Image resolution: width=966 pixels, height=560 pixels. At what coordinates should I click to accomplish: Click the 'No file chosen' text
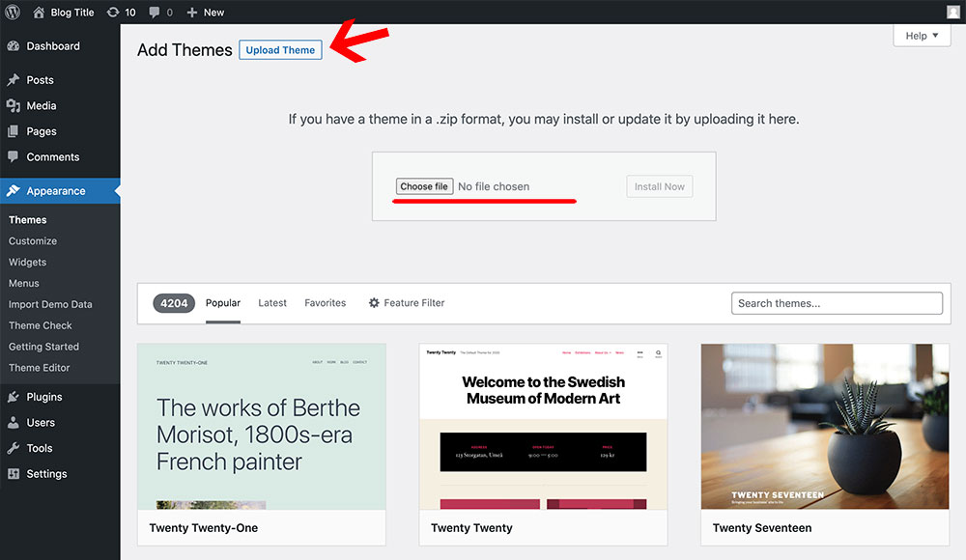coord(494,186)
